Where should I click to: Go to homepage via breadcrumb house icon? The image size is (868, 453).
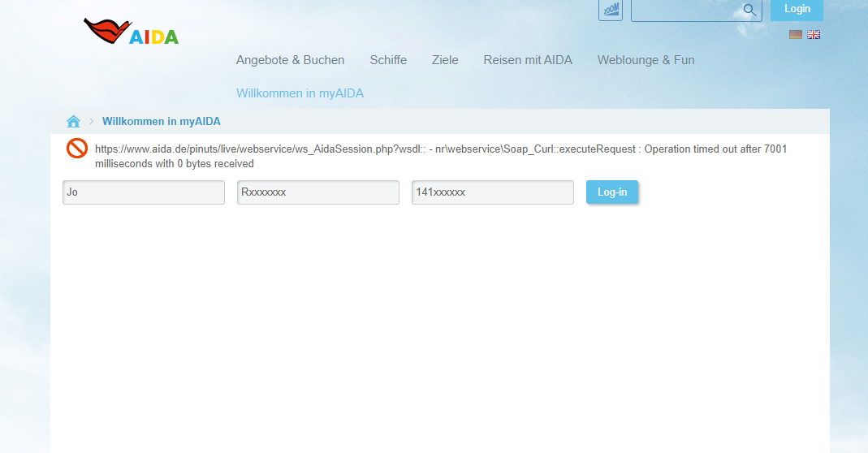pyautogui.click(x=73, y=121)
